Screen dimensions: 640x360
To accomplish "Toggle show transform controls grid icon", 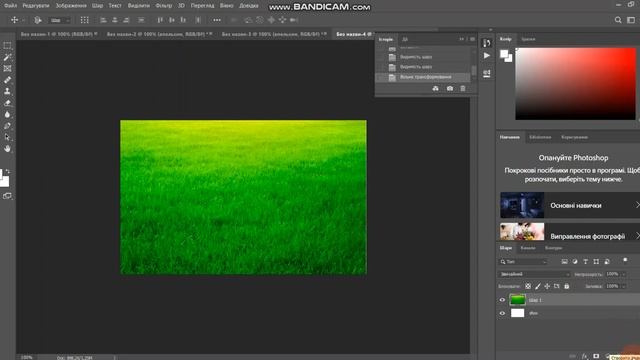I will point(84,20).
